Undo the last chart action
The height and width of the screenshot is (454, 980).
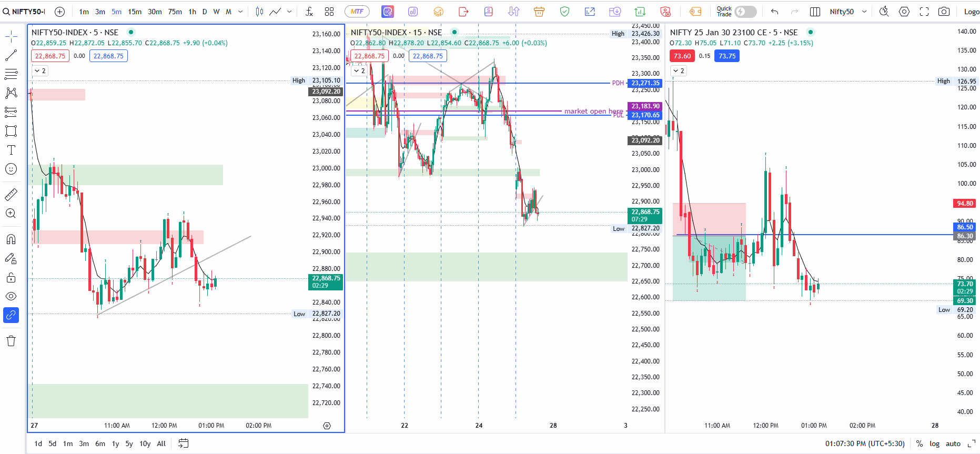[x=774, y=12]
